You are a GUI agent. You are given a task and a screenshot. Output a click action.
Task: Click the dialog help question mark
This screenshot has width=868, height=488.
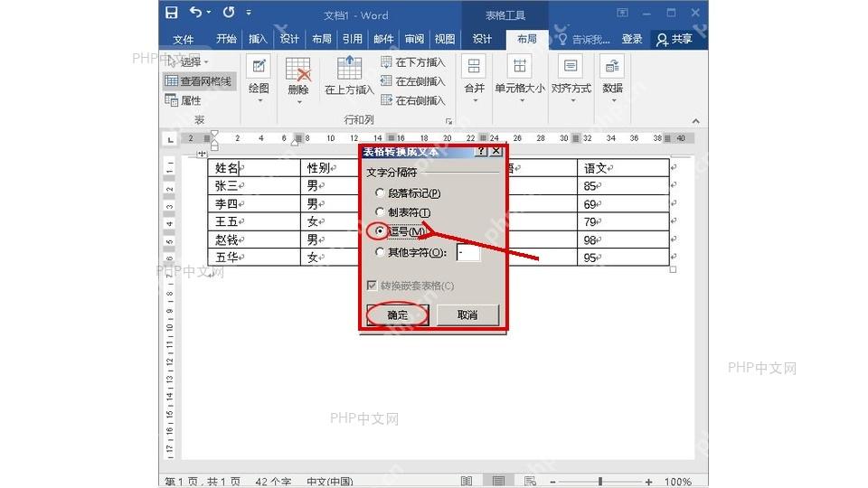[482, 151]
